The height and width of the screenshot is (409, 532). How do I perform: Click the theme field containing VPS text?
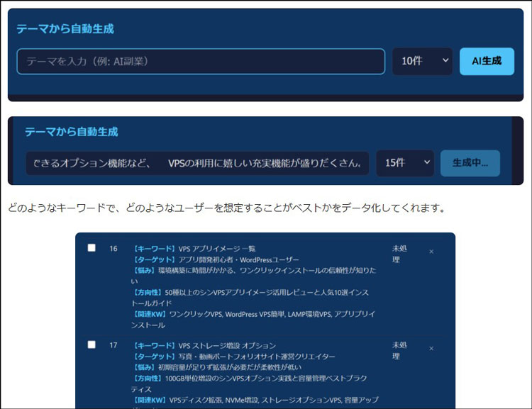197,162
